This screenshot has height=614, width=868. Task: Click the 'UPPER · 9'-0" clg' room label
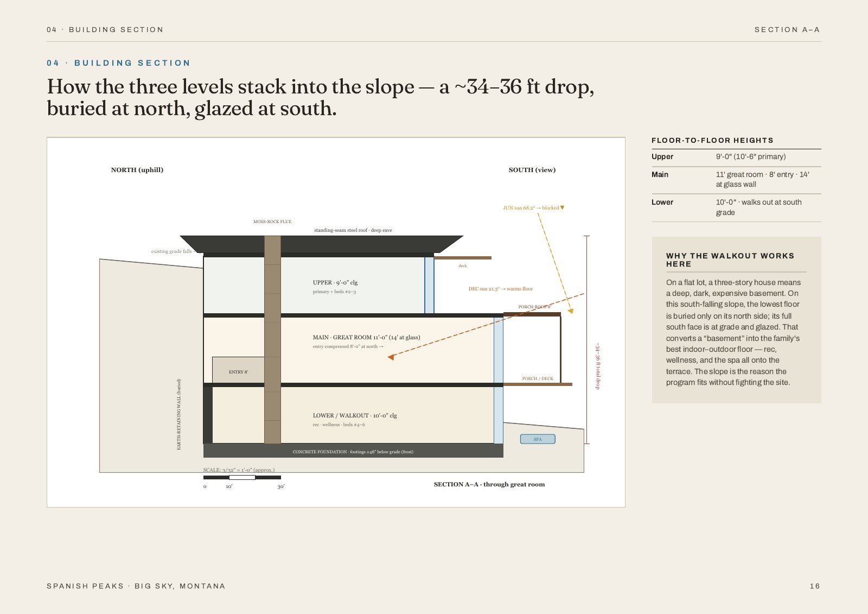point(335,282)
